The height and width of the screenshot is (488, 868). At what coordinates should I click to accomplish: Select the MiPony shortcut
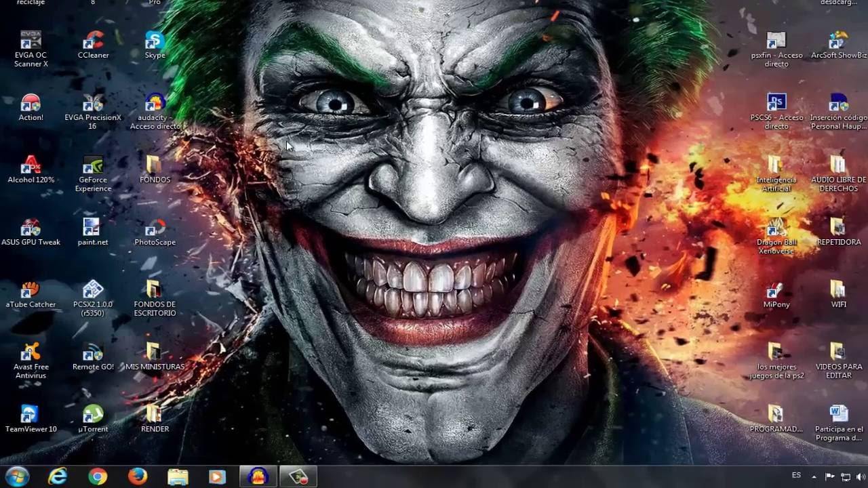[x=776, y=294]
